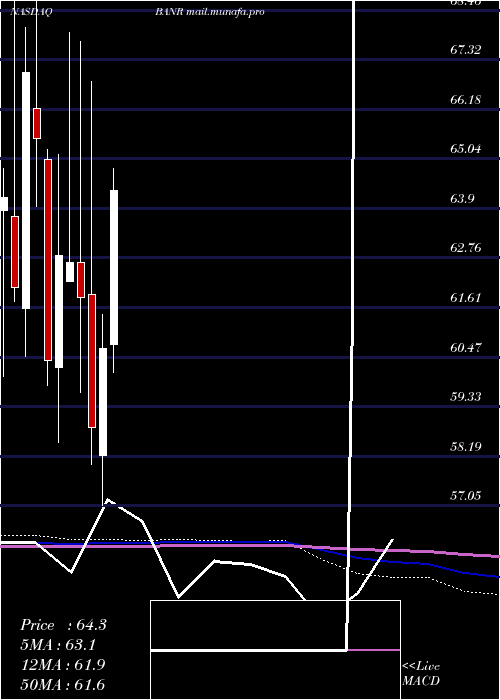500x700 pixels.
Task: Select the 61.61 price axis label
Action: pyautogui.click(x=466, y=297)
